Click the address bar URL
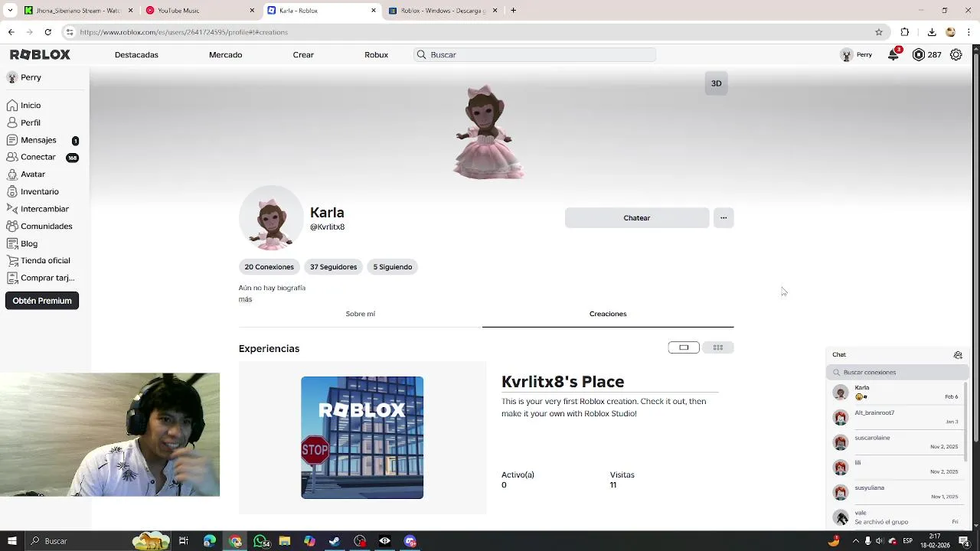Screen dimensions: 980x551 tap(184, 32)
